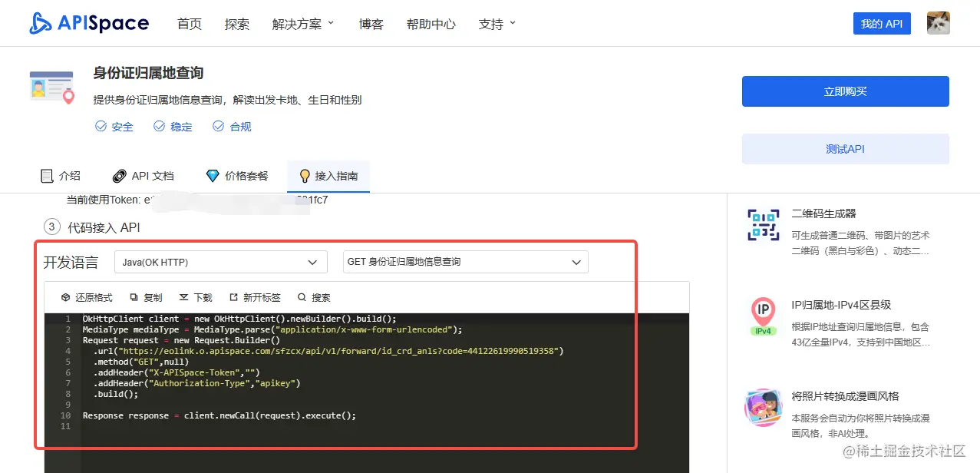Click the download icon beside 下载
The height and width of the screenshot is (473, 980).
184,297
